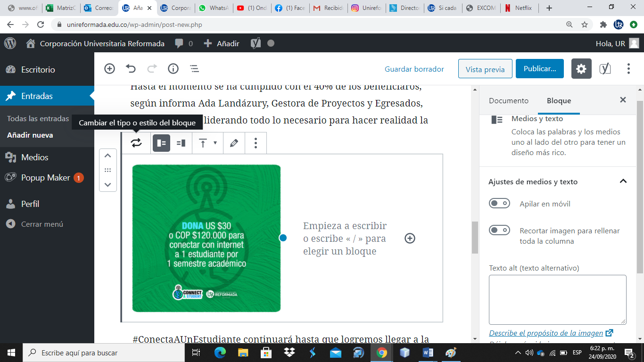Image resolution: width=644 pixels, height=362 pixels.
Task: Add block inside text column plus icon
Action: [x=410, y=239]
